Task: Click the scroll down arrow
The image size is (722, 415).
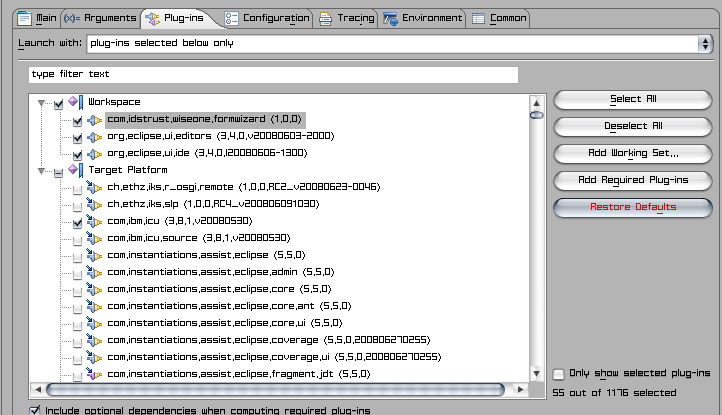Action: (536, 373)
